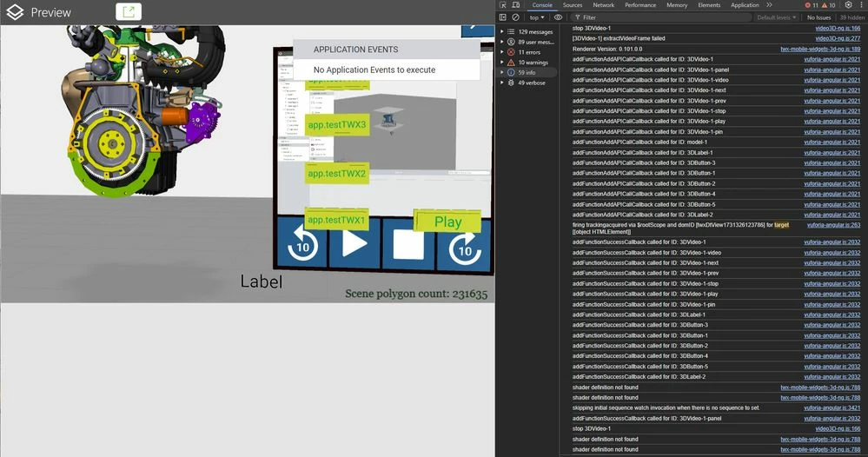Click the app.testTWX3 green button
This screenshot has width=868, height=457.
pos(336,124)
